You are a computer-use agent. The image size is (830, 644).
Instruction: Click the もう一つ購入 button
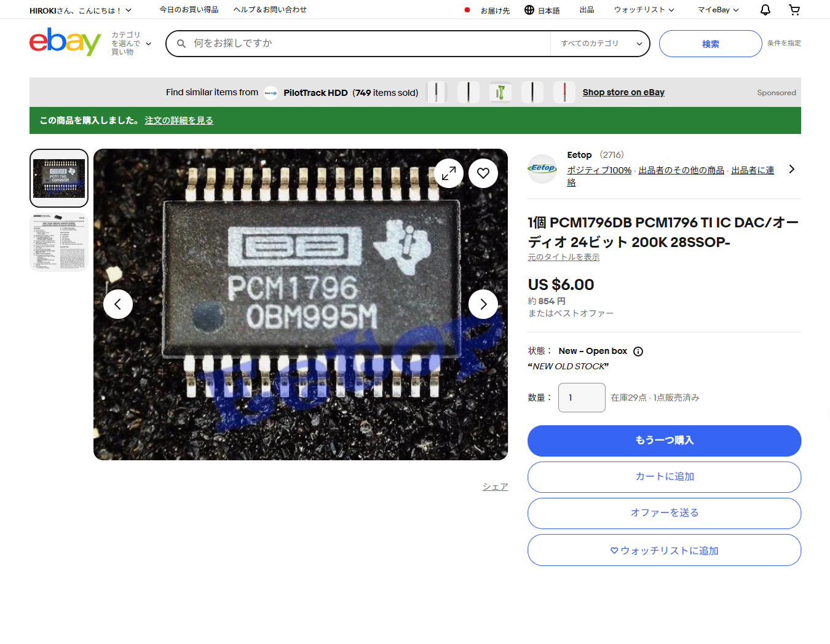click(664, 441)
